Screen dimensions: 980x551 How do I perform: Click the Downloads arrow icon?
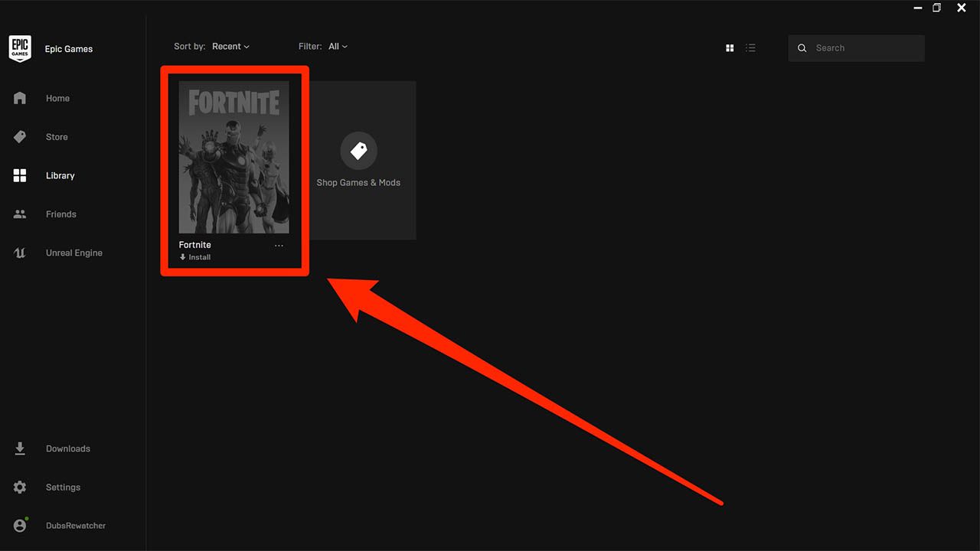20,448
